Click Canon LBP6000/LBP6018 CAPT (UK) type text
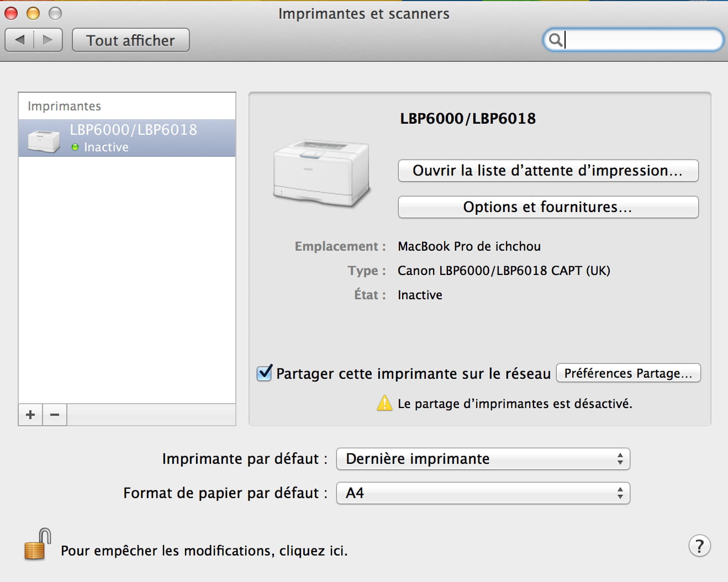This screenshot has height=582, width=728. [x=504, y=271]
